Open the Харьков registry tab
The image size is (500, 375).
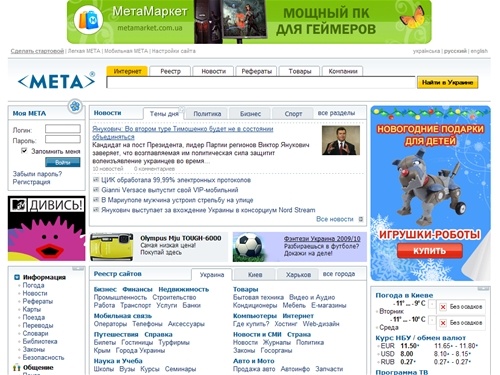point(298,275)
